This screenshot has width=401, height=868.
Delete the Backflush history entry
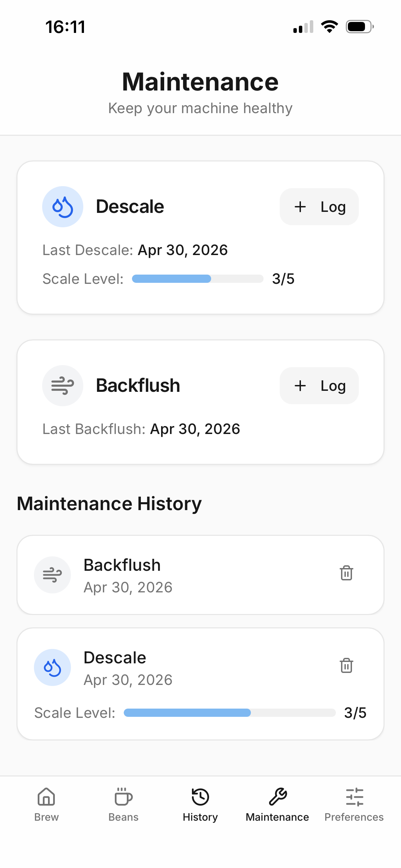pyautogui.click(x=347, y=573)
